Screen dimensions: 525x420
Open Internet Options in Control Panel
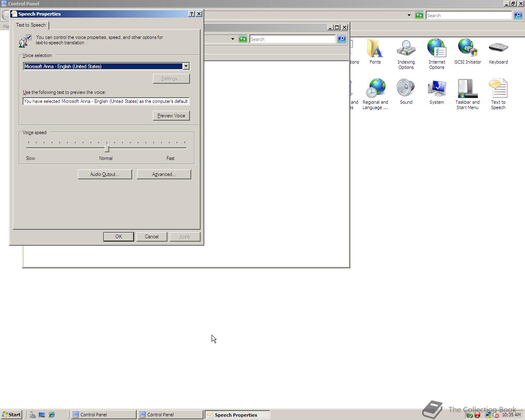(437, 54)
